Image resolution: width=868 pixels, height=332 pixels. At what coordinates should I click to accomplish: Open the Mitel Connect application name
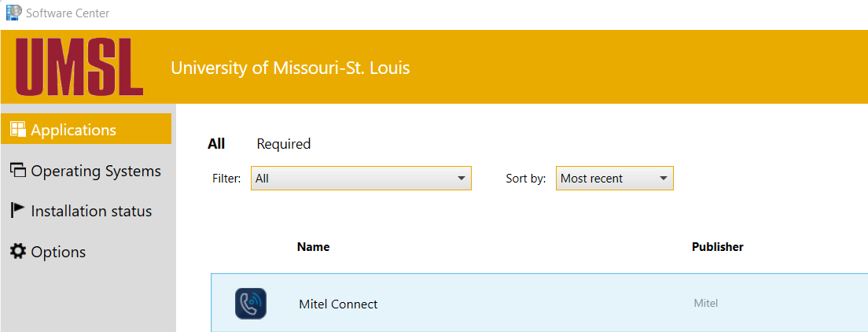click(x=338, y=304)
